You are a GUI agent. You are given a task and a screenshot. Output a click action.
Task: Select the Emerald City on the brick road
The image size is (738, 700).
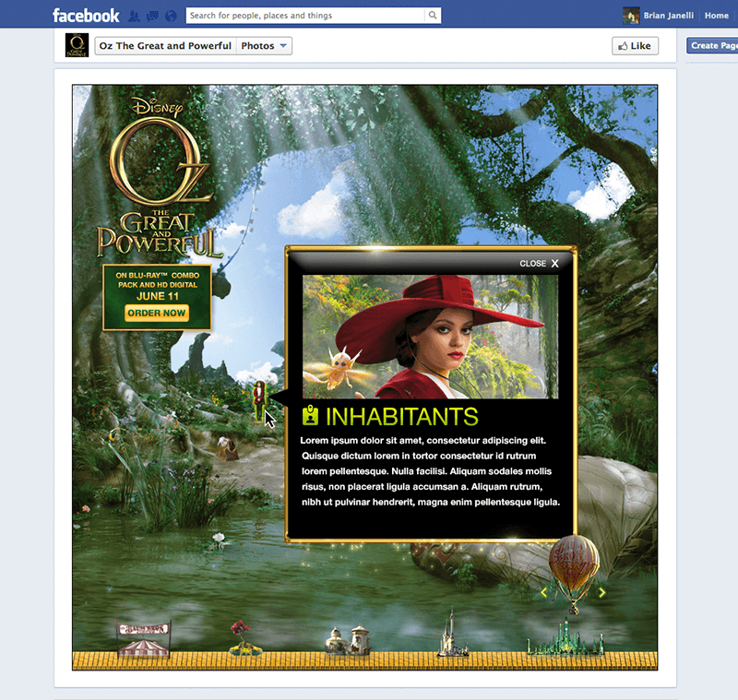click(x=565, y=638)
